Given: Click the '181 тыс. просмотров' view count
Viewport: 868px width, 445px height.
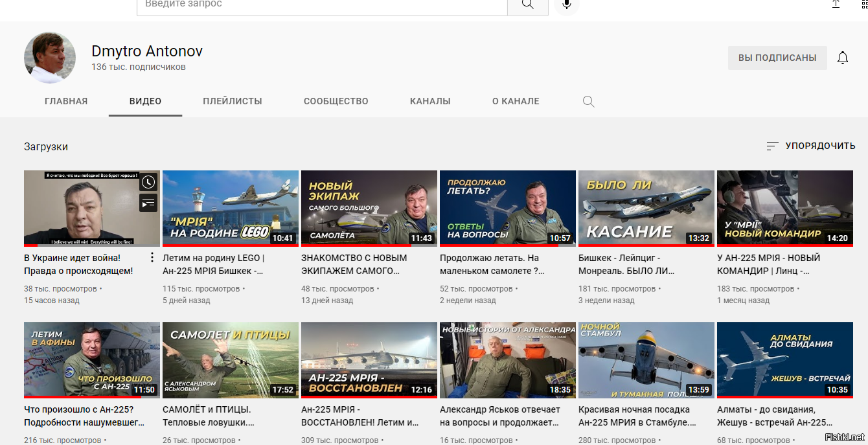Looking at the screenshot, I should 617,289.
